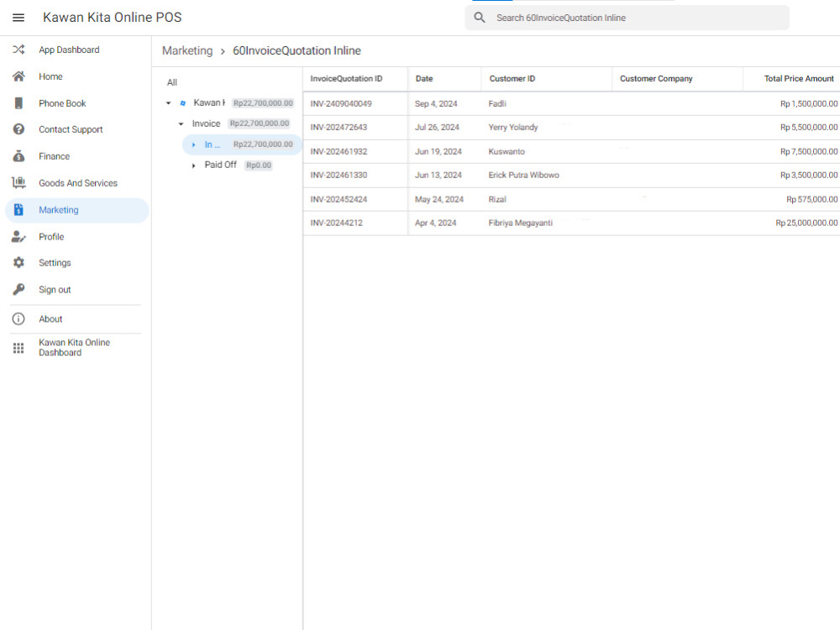Open the Kawan Kita Online Dashboard grid icon
This screenshot has width=840, height=630.
click(18, 348)
